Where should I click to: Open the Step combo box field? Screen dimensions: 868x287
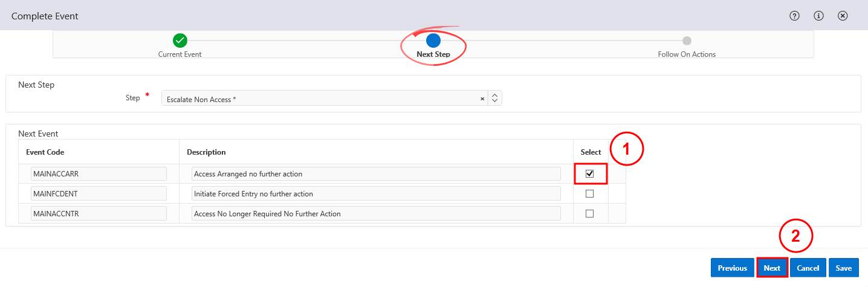(325, 98)
